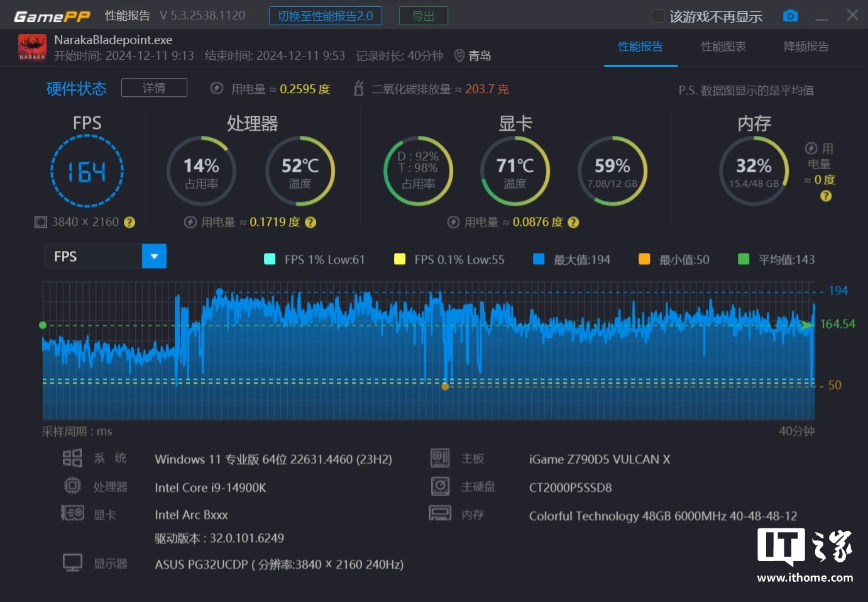Screen dimensions: 868x602
Task: Click the NarakaBladepoint game icon
Action: point(32,48)
